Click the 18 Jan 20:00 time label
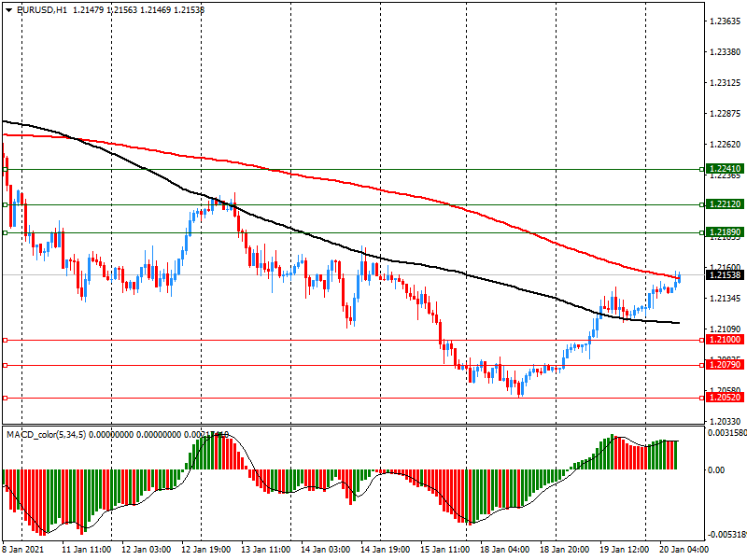747x560 pixels. pyautogui.click(x=565, y=549)
